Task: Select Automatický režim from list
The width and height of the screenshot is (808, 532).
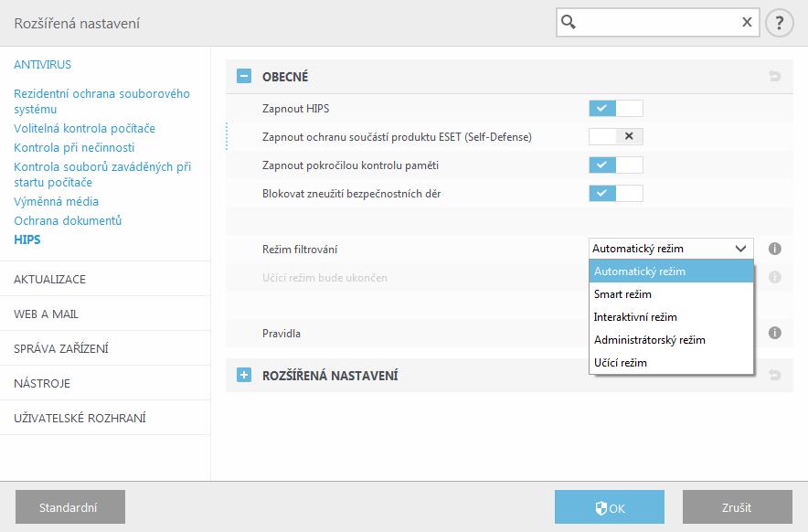Action: click(x=671, y=271)
